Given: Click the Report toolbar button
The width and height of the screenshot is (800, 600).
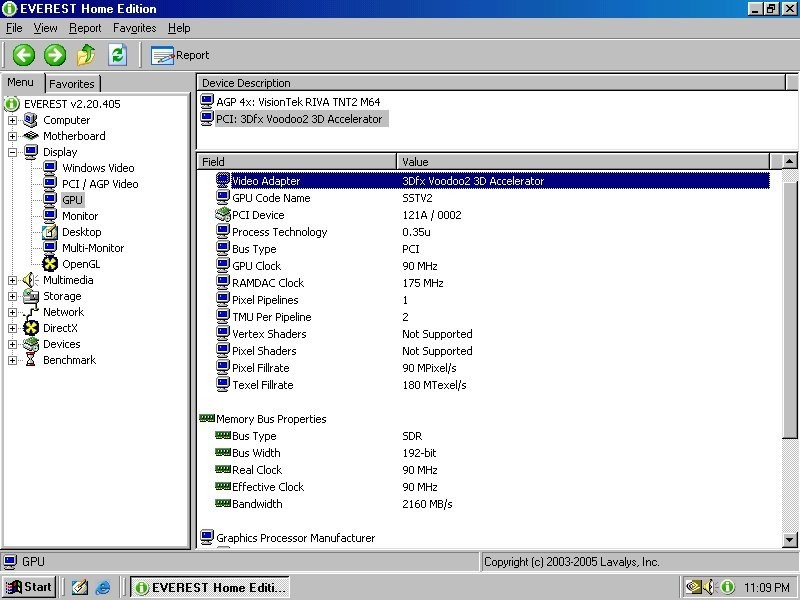Looking at the screenshot, I should tap(180, 55).
